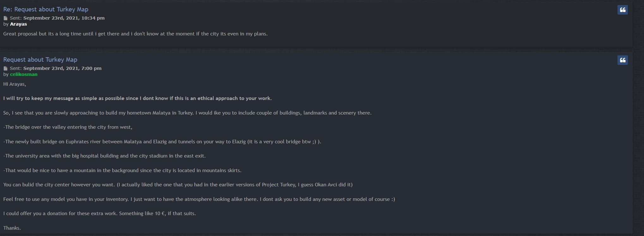View the profile of user Arayas

18,24
